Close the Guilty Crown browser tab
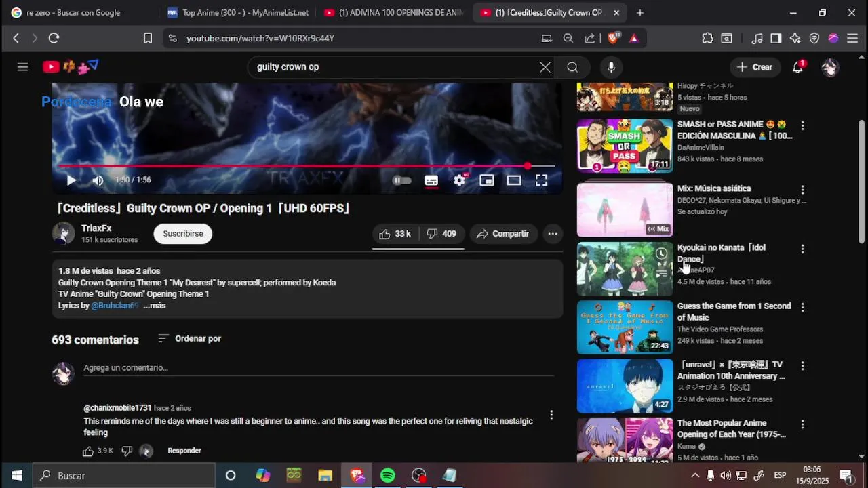The image size is (868, 488). [x=616, y=12]
